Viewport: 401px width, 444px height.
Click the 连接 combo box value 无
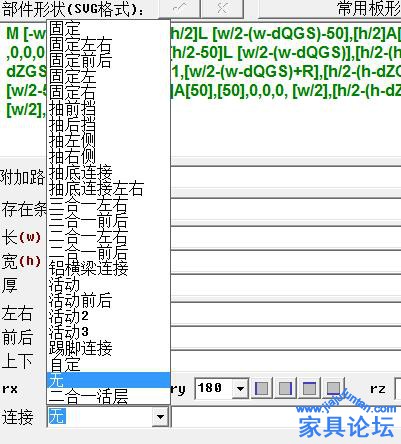click(x=100, y=417)
